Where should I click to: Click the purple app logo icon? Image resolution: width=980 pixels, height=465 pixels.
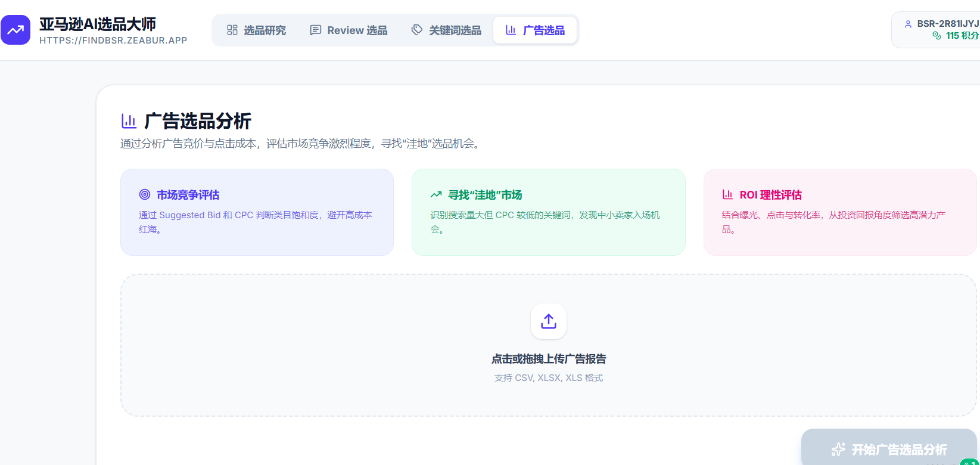click(15, 30)
